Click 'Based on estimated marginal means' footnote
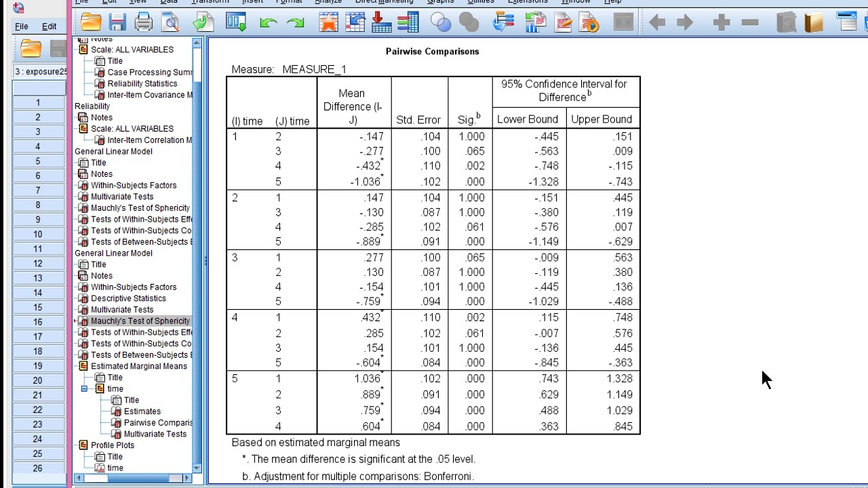The width and height of the screenshot is (868, 488). click(x=316, y=443)
